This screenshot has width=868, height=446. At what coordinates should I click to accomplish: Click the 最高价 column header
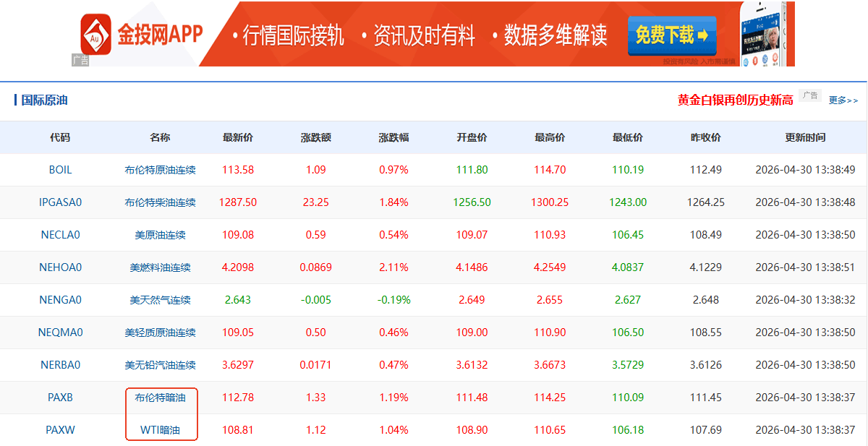click(550, 137)
